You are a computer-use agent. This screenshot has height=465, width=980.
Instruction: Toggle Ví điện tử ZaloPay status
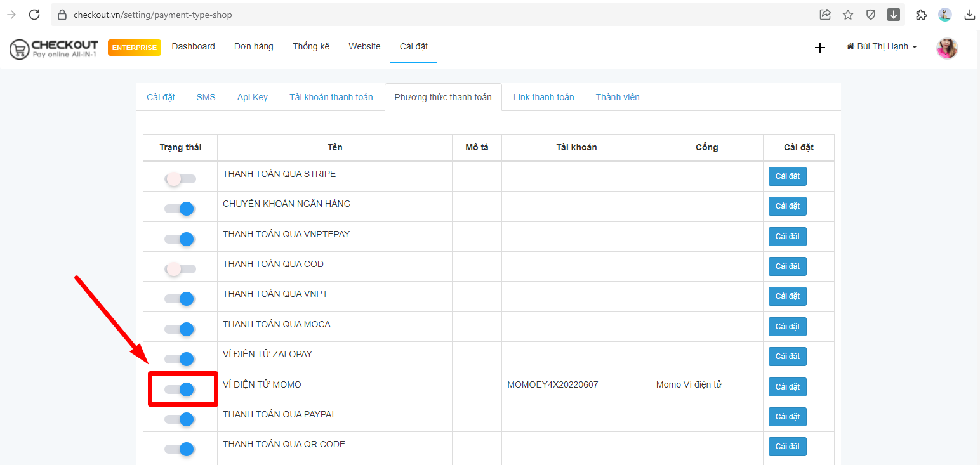180,359
